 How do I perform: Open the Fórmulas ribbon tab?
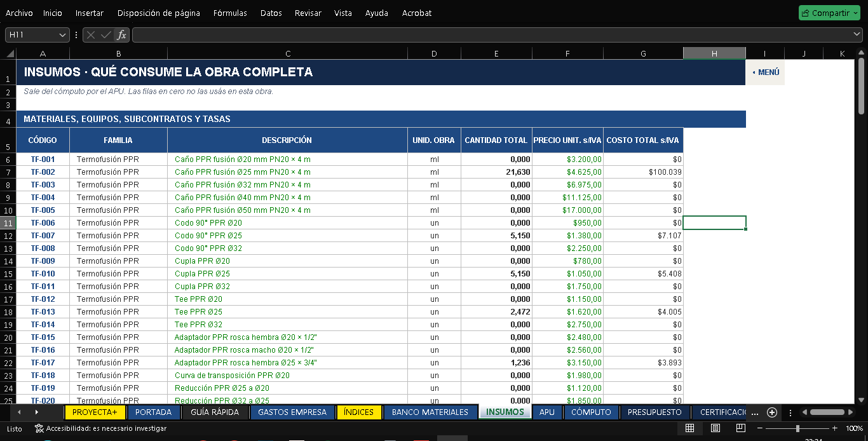230,13
